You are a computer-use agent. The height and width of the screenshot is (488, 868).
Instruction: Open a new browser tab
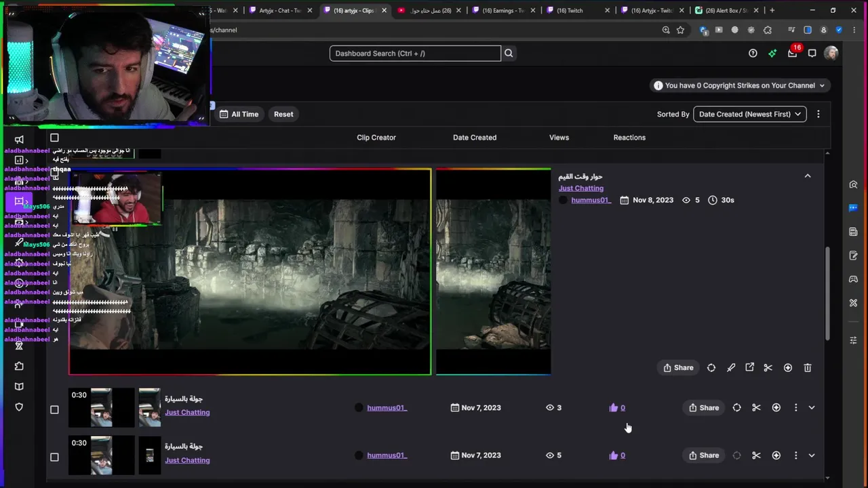[772, 10]
